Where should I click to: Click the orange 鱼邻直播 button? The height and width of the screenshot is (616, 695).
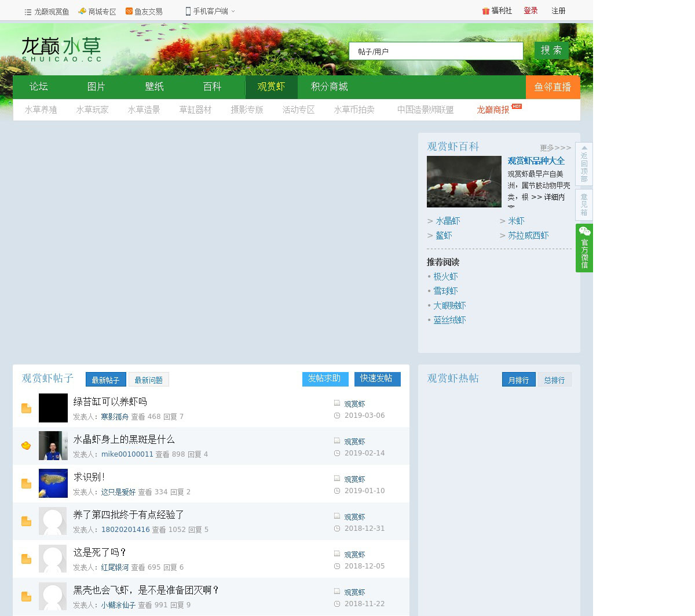pos(553,87)
